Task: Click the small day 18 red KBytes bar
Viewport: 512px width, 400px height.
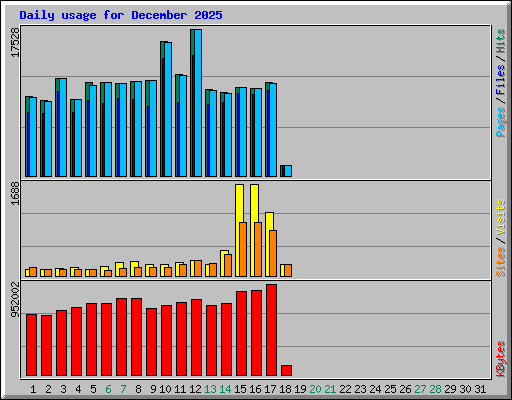Action: 286,371
